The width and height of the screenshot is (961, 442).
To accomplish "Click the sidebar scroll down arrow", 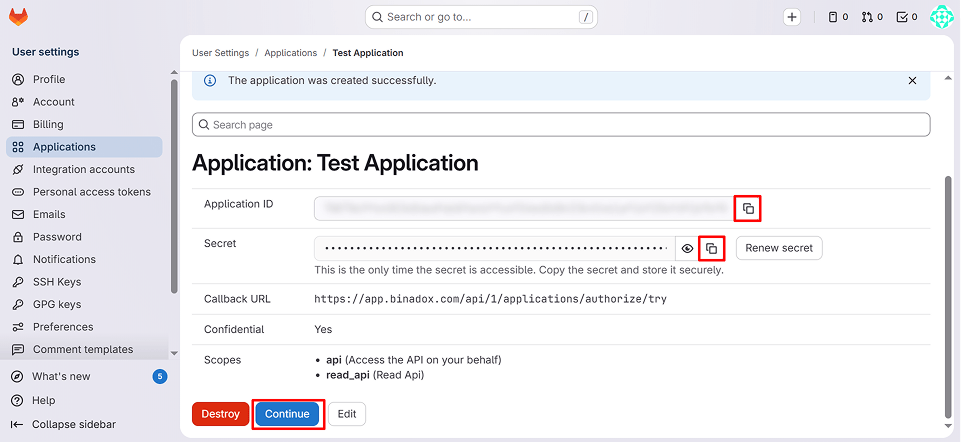I will point(174,353).
